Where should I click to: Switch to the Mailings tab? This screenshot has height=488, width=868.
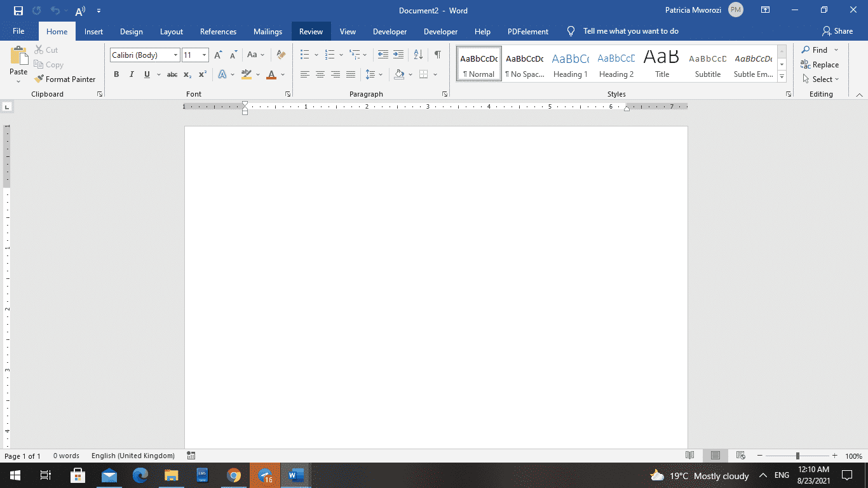[x=268, y=31]
